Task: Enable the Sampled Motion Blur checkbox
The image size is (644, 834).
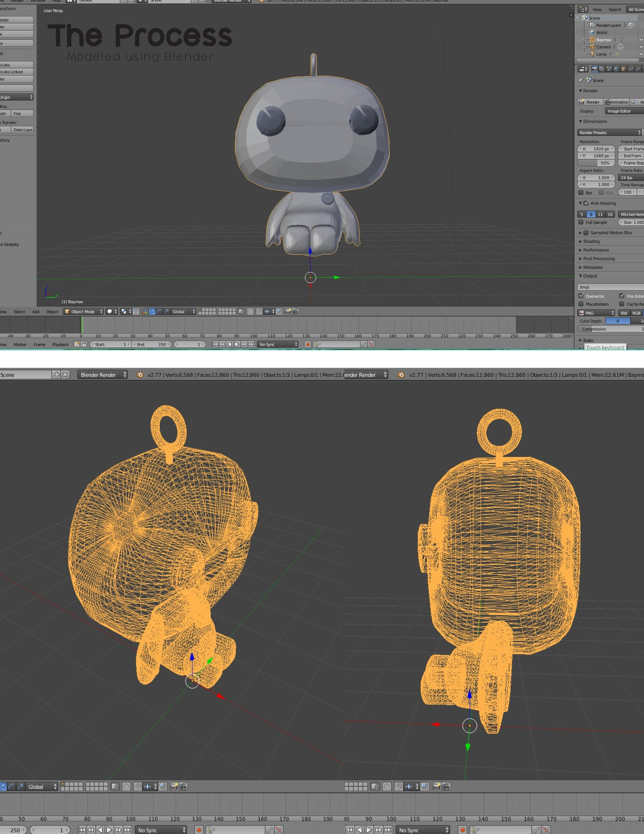Action: (586, 233)
